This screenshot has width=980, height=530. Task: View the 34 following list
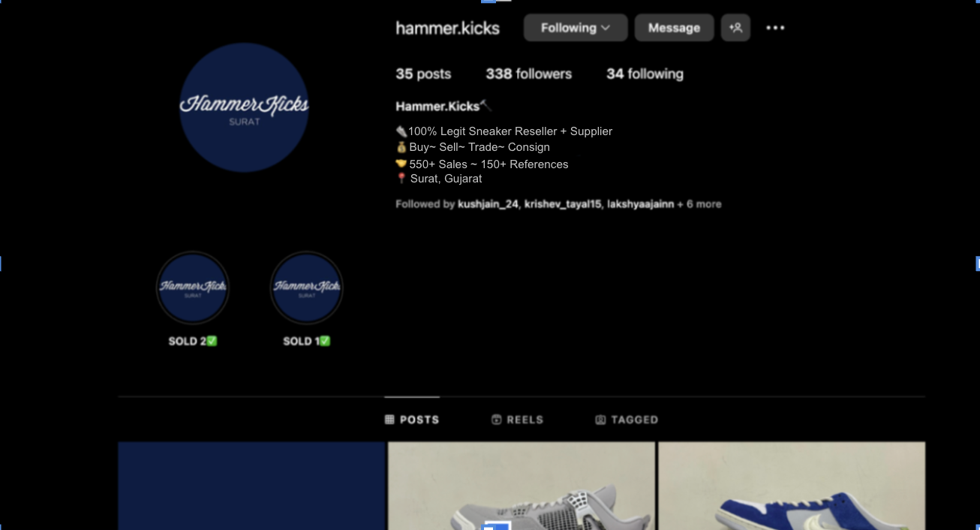(x=645, y=74)
